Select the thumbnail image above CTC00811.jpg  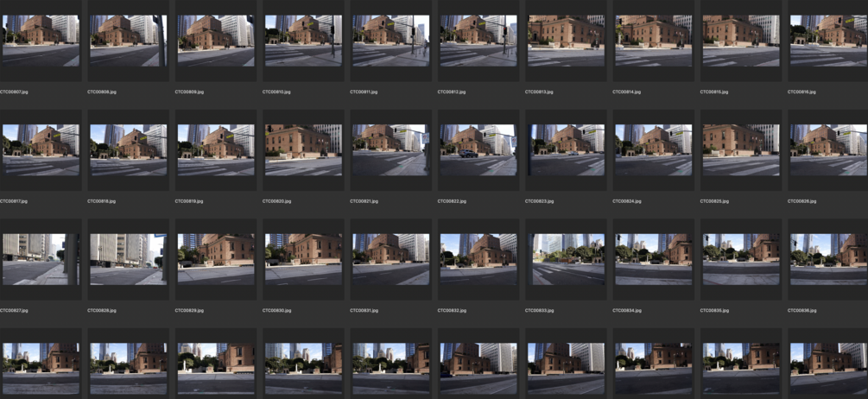pos(391,41)
